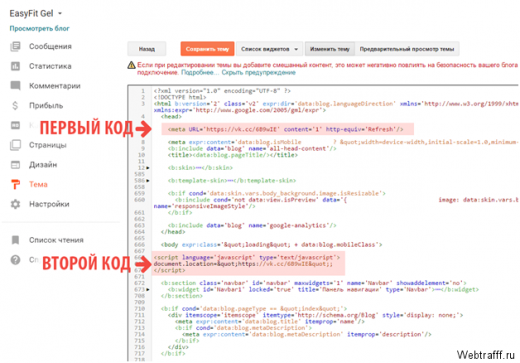
Task: Open the EasyFit Gel blog dropdown
Action: pyautogui.click(x=60, y=14)
